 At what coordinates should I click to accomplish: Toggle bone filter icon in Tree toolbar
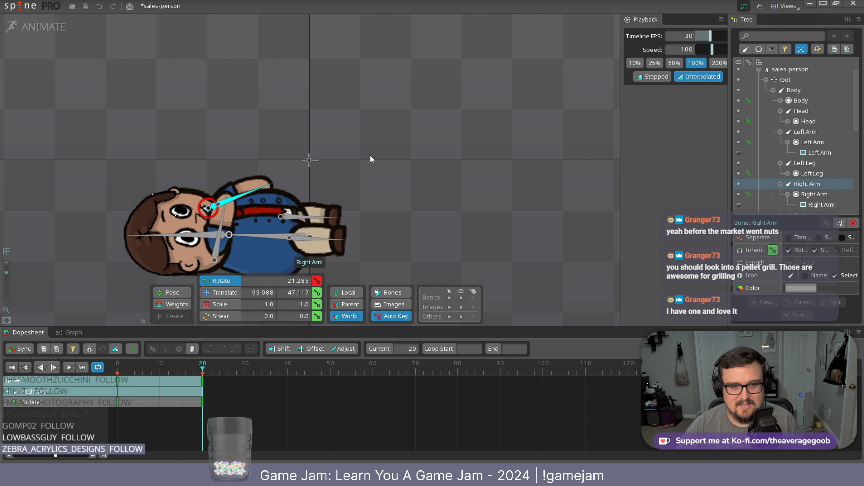(746, 50)
